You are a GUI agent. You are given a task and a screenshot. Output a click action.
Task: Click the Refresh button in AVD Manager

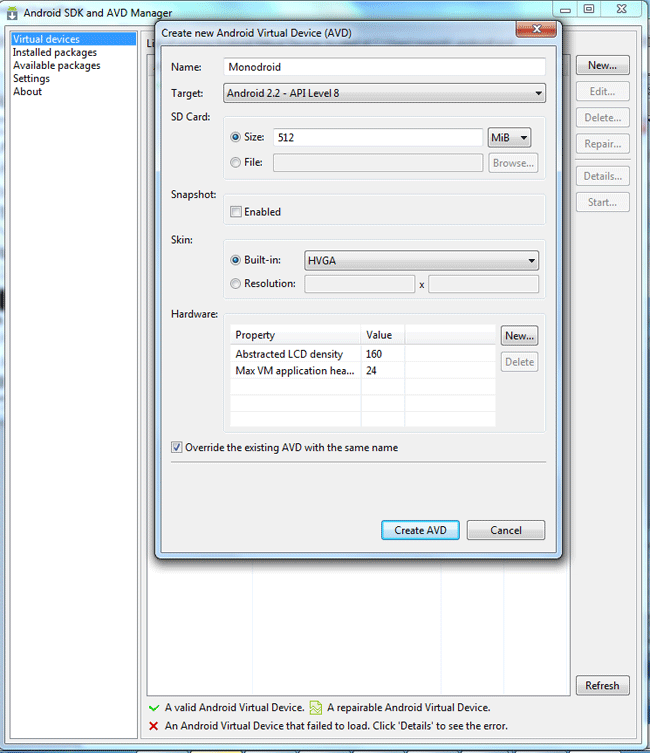coord(602,686)
